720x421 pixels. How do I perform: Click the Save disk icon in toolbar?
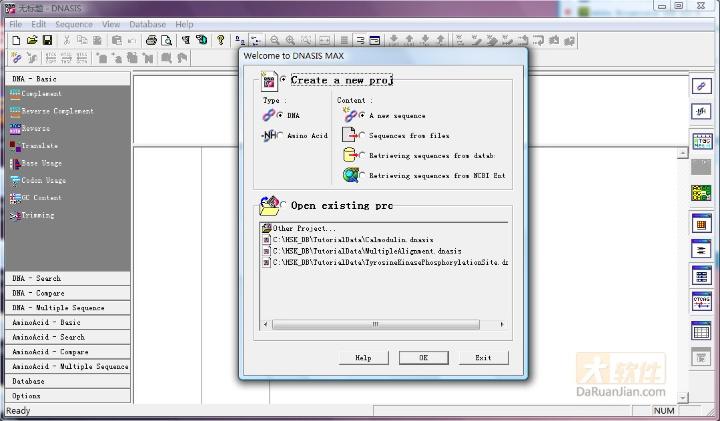click(47, 41)
